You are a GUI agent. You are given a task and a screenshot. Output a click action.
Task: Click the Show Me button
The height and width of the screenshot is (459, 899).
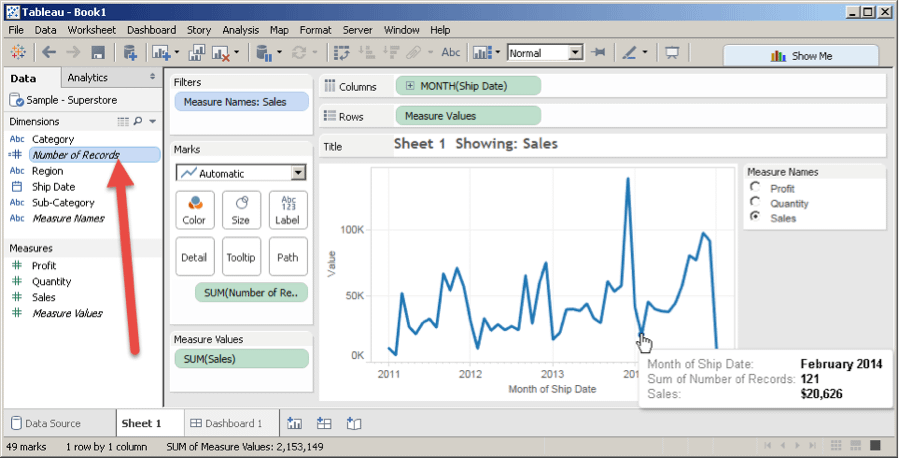[x=801, y=56]
